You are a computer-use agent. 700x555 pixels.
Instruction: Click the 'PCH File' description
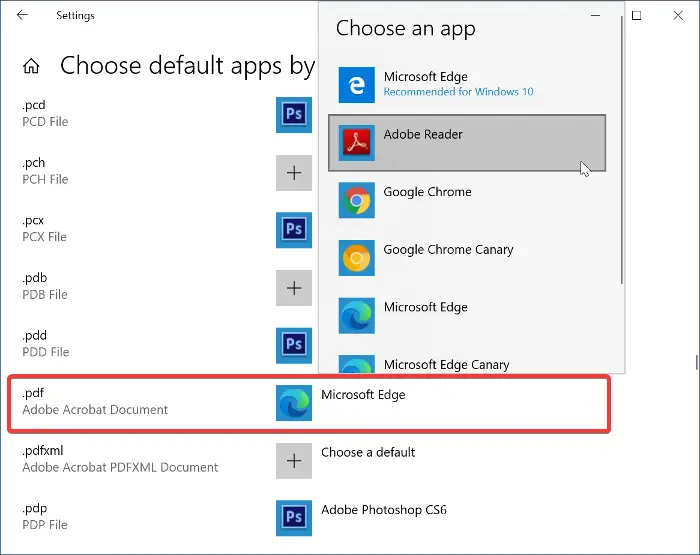(x=45, y=179)
